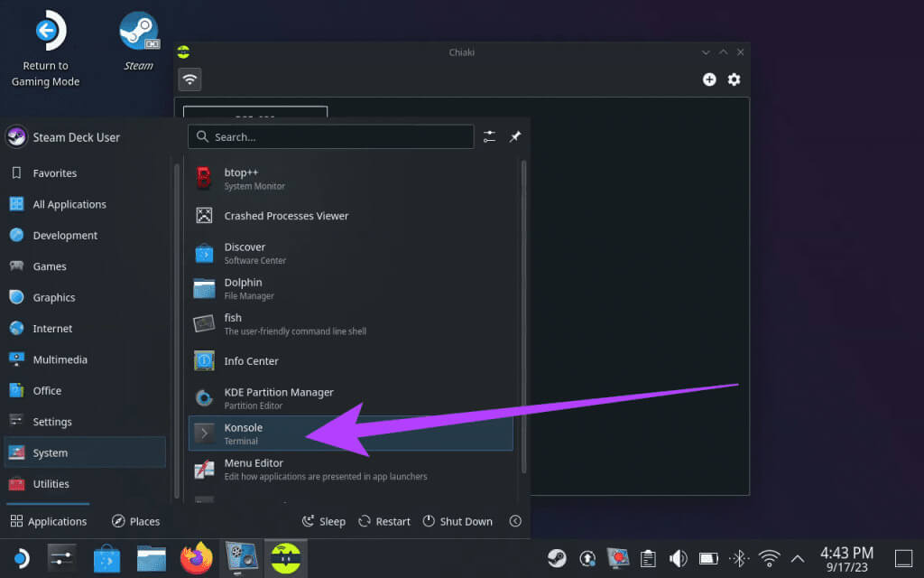The height and width of the screenshot is (578, 924).
Task: Select Internet category
Action: coord(85,329)
